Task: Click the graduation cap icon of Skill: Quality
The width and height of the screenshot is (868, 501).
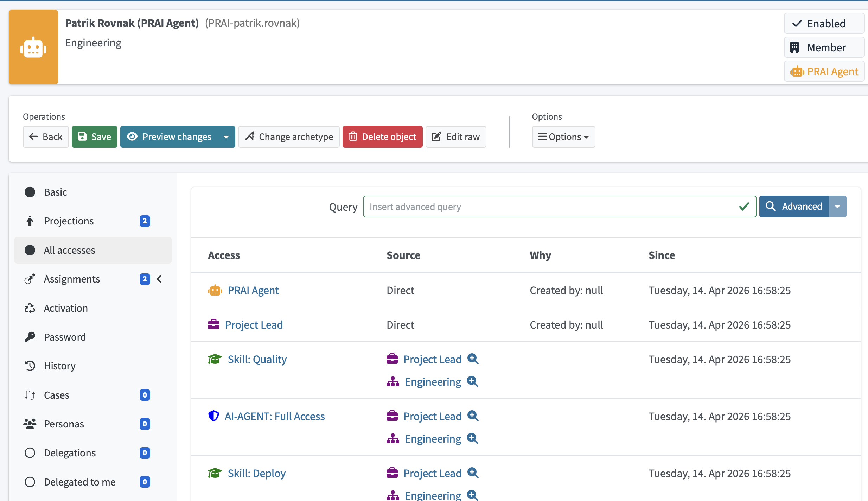Action: coord(214,358)
